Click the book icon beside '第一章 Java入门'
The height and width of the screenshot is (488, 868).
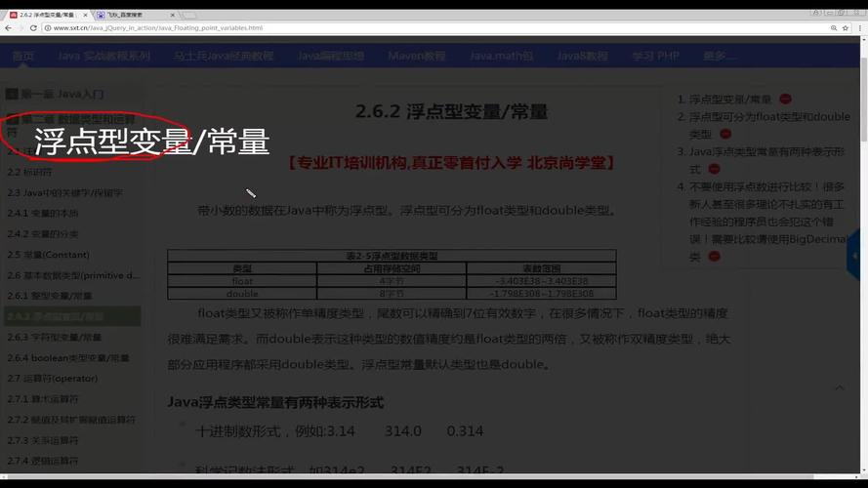click(12, 94)
